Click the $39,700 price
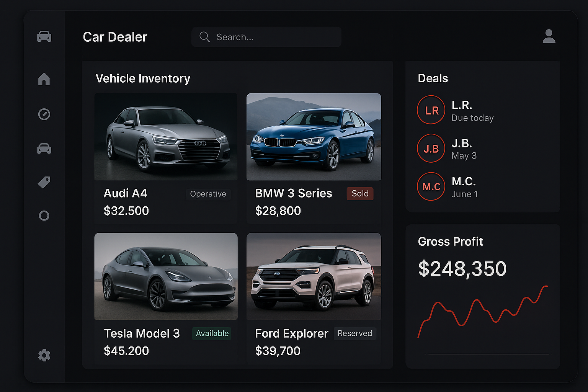 click(x=278, y=351)
